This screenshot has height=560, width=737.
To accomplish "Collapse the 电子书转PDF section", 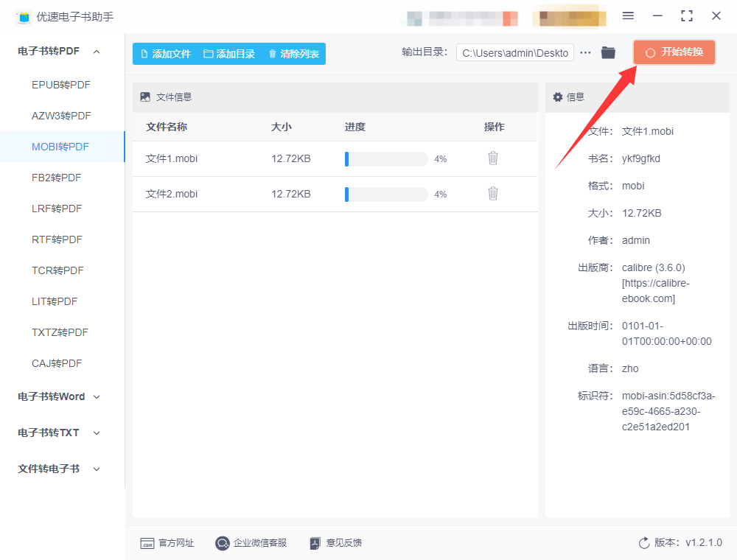I will (59, 51).
